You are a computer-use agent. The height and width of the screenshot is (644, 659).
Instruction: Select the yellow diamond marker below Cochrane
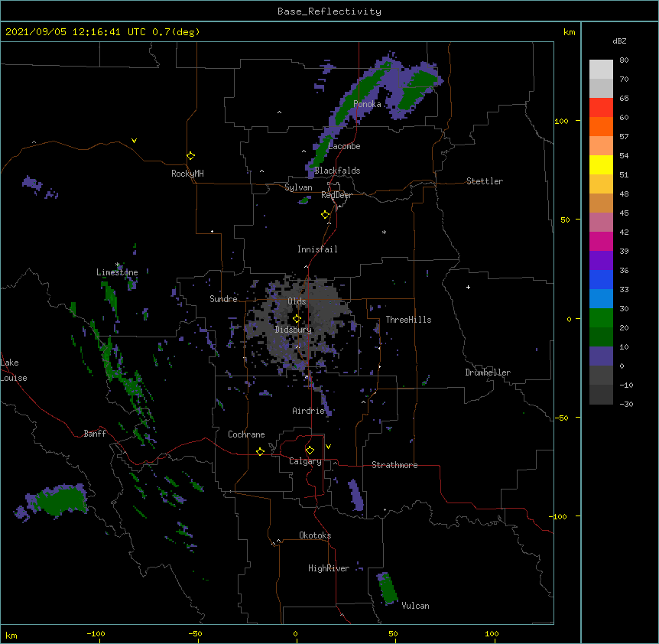coord(260,451)
